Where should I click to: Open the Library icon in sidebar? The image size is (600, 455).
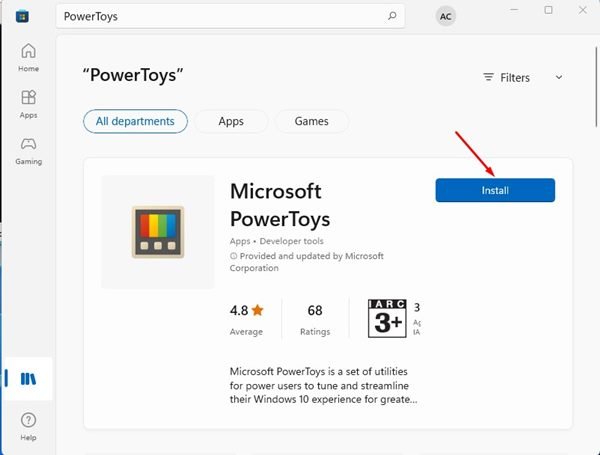(x=28, y=377)
